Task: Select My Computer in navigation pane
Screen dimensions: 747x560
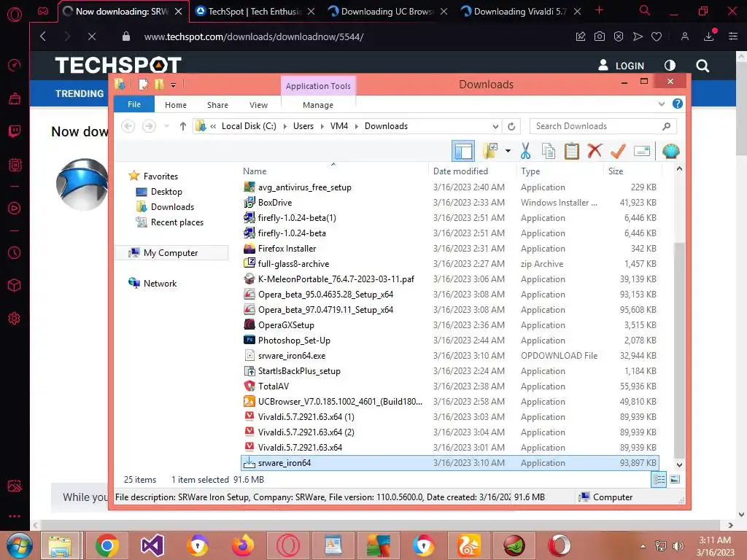Action: pos(171,253)
